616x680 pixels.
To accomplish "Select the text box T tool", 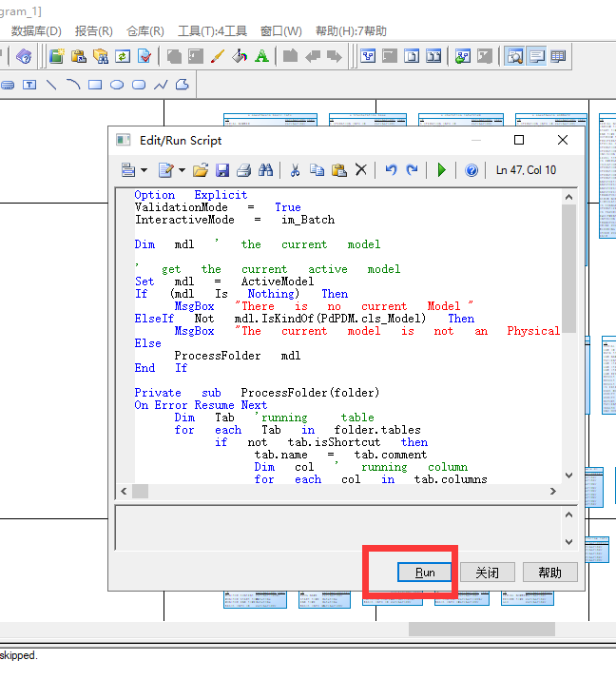I will tap(29, 85).
